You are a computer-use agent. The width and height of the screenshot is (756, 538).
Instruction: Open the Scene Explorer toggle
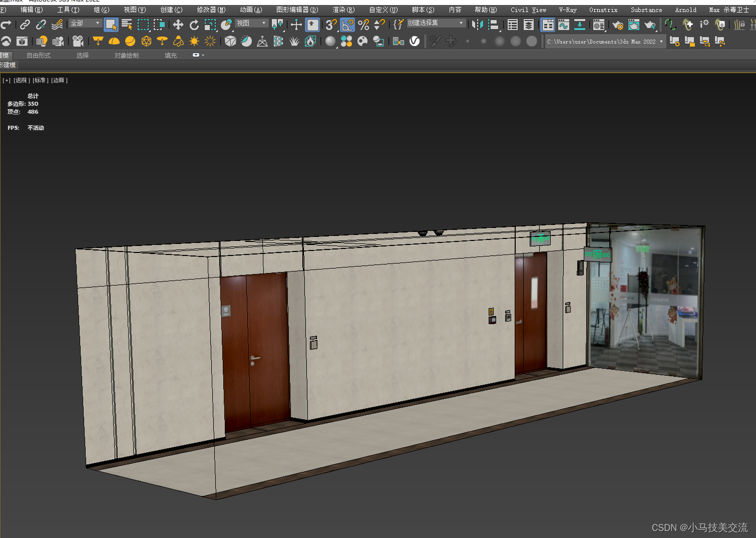tap(513, 24)
